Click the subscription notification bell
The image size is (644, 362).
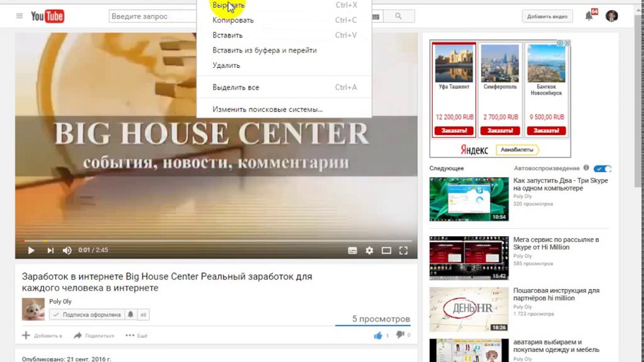point(130,315)
